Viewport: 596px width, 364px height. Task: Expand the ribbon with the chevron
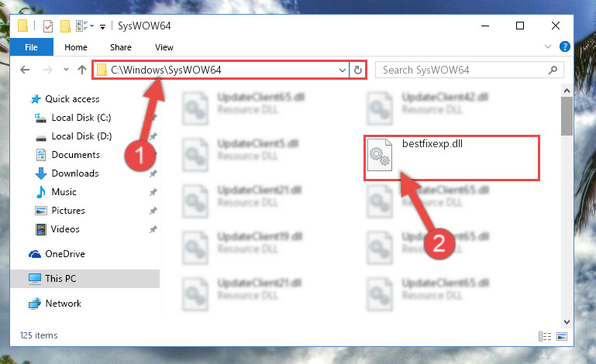548,46
